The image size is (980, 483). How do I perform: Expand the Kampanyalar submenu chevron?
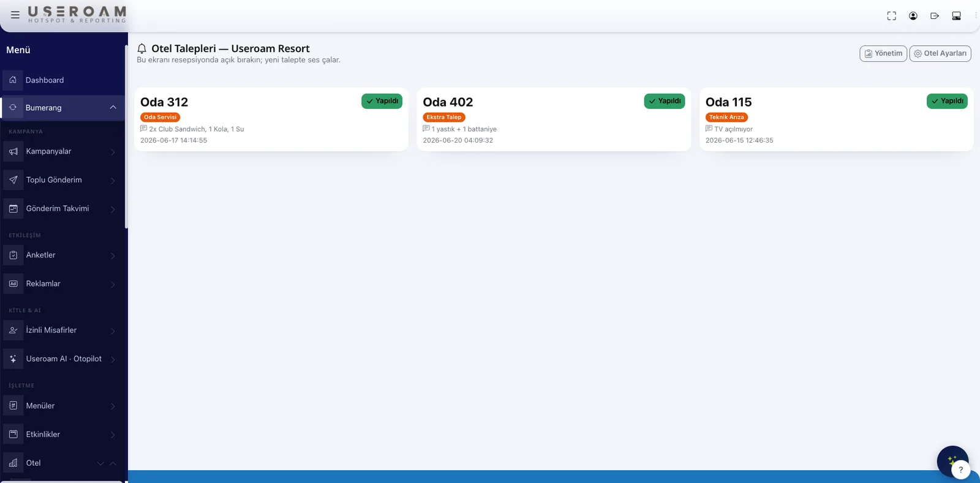pos(113,152)
